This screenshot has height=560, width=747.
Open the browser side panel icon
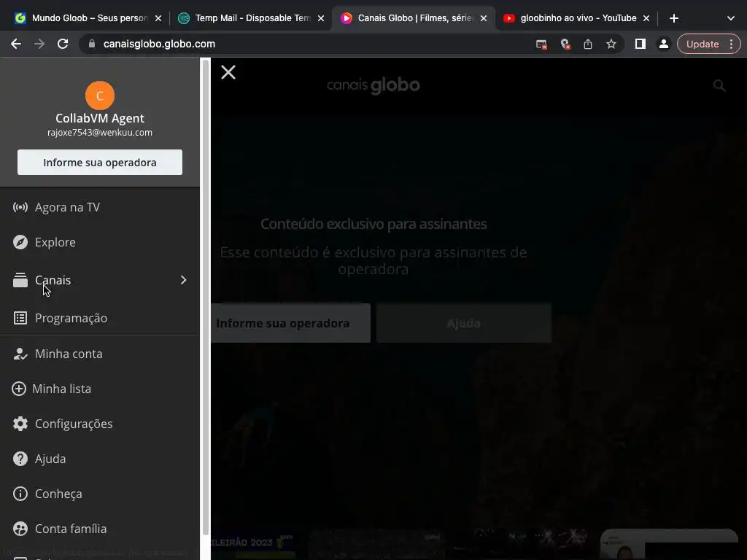[640, 44]
